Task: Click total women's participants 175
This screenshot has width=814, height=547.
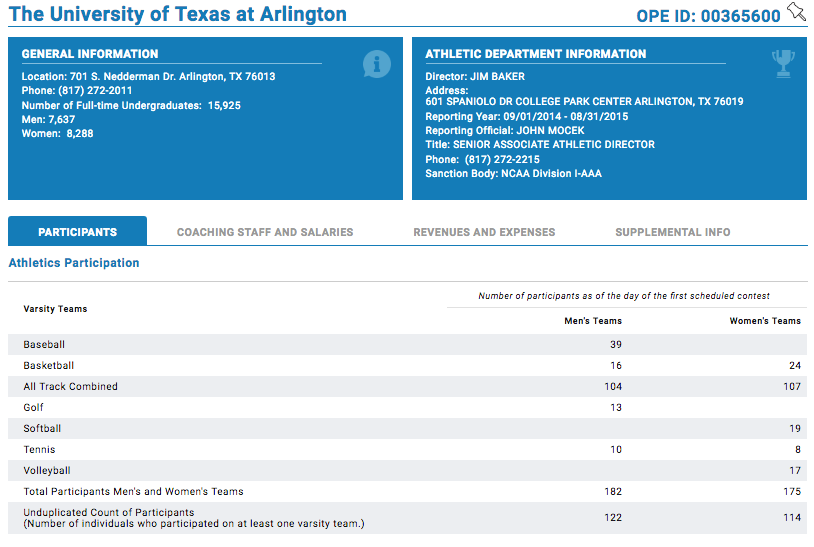Action: (x=792, y=491)
